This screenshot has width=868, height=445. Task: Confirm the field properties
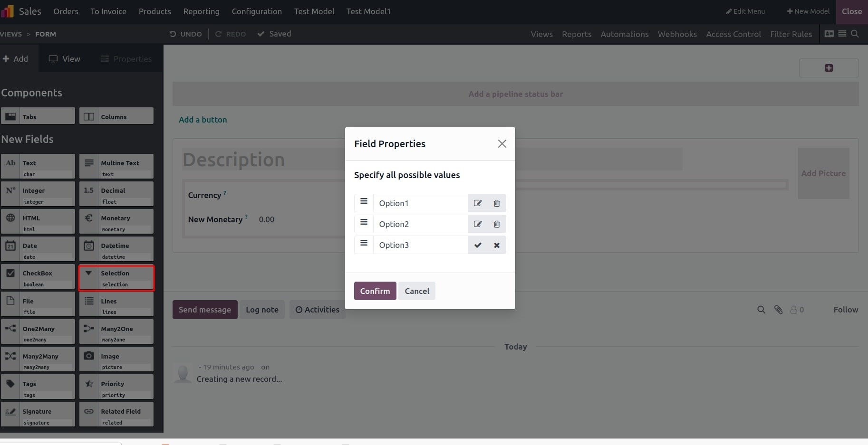pyautogui.click(x=375, y=291)
